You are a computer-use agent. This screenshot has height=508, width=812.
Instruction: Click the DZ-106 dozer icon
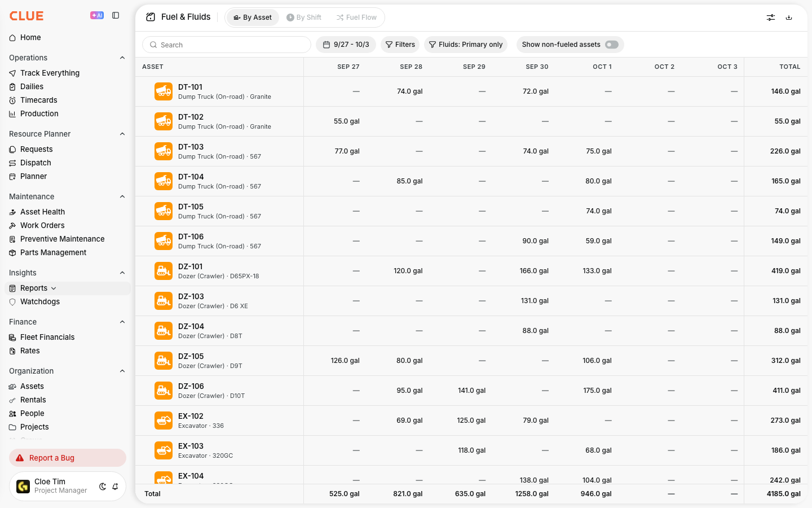[x=164, y=391]
